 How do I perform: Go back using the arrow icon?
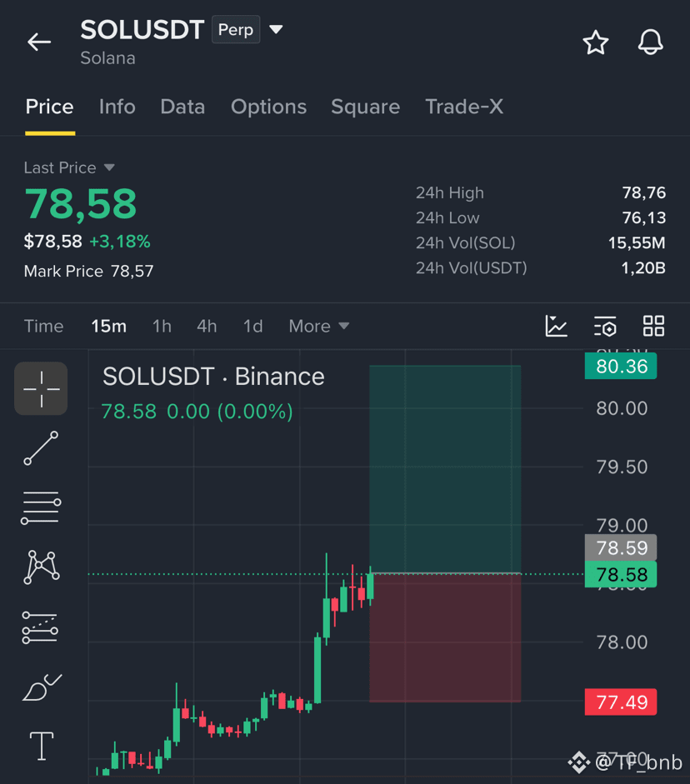[39, 42]
